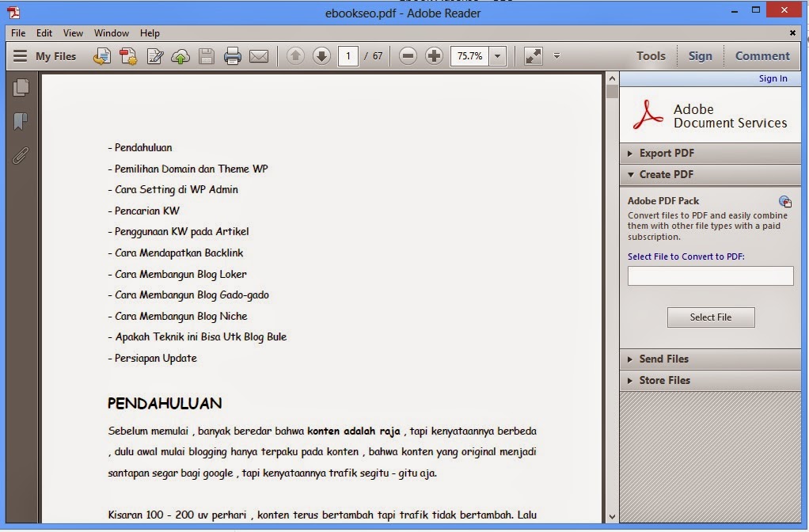Click the Create PDF toolbar icon

click(x=128, y=55)
